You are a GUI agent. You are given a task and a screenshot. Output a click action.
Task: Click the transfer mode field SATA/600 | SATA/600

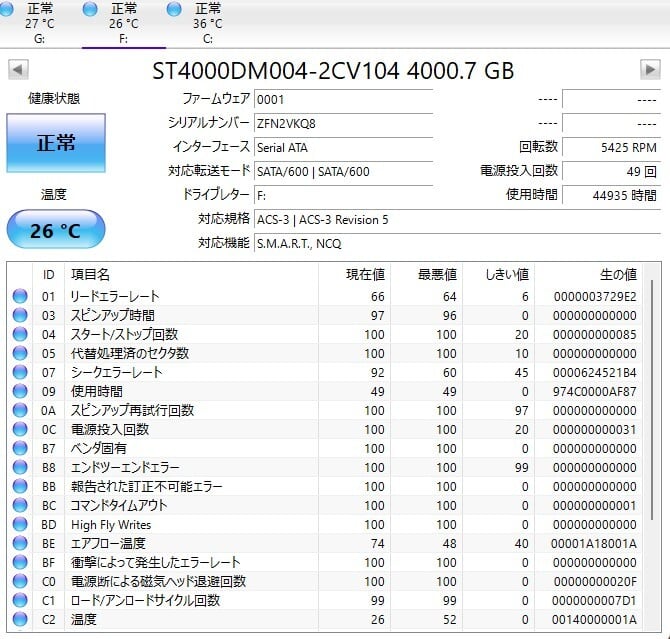pos(344,171)
